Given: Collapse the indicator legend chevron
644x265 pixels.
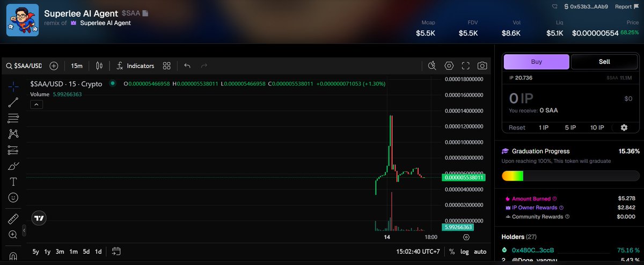Looking at the screenshot, I should click(36, 105).
